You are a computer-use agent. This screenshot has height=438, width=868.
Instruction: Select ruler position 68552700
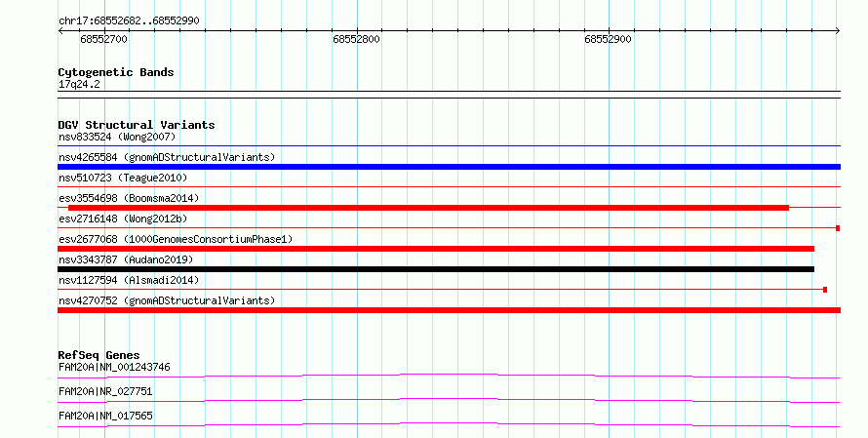point(103,39)
